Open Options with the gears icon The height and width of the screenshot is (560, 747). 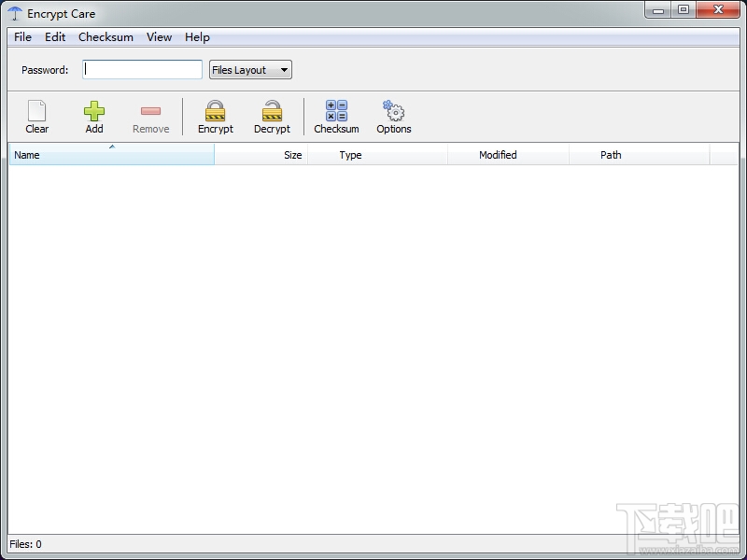393,110
